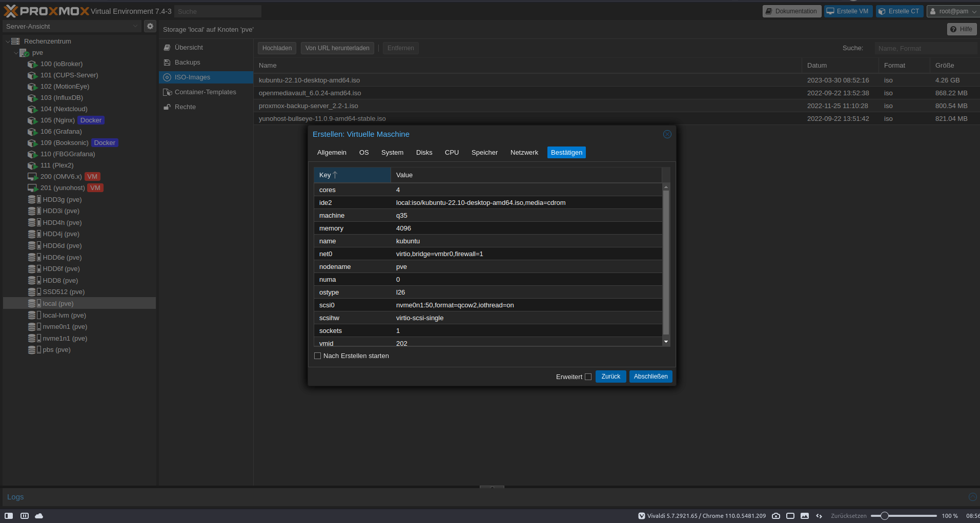
Task: Click the capture page camera icon
Action: click(776, 516)
